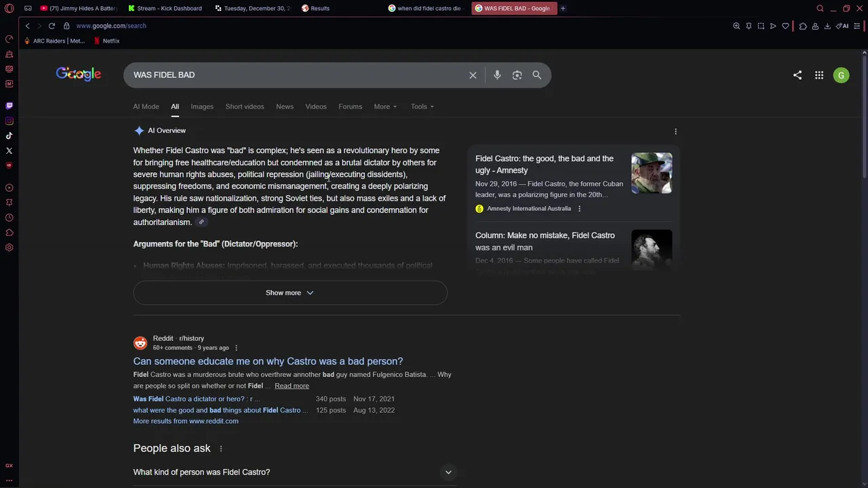The width and height of the screenshot is (868, 488).
Task: Search by image camera icon
Action: click(517, 75)
